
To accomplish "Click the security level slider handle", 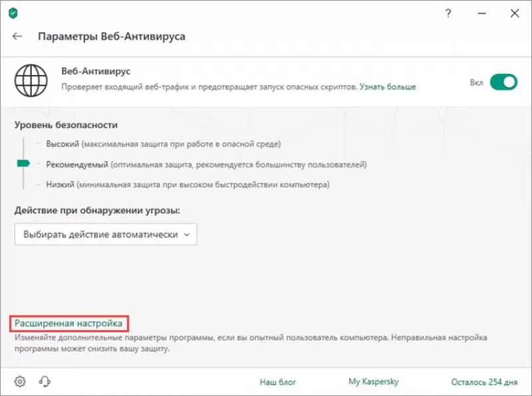I will [x=23, y=163].
